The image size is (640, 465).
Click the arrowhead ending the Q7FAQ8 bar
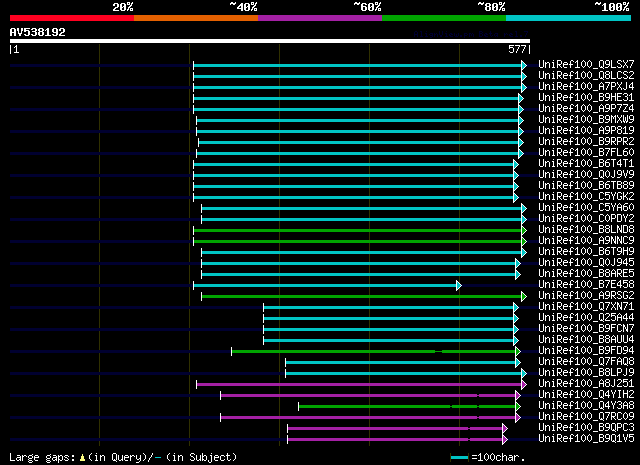[x=518, y=363]
